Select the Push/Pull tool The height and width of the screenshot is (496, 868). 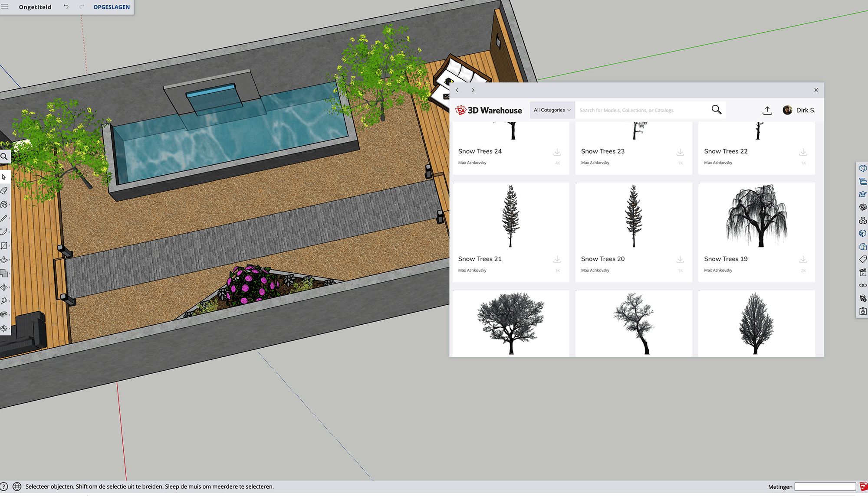tap(5, 260)
